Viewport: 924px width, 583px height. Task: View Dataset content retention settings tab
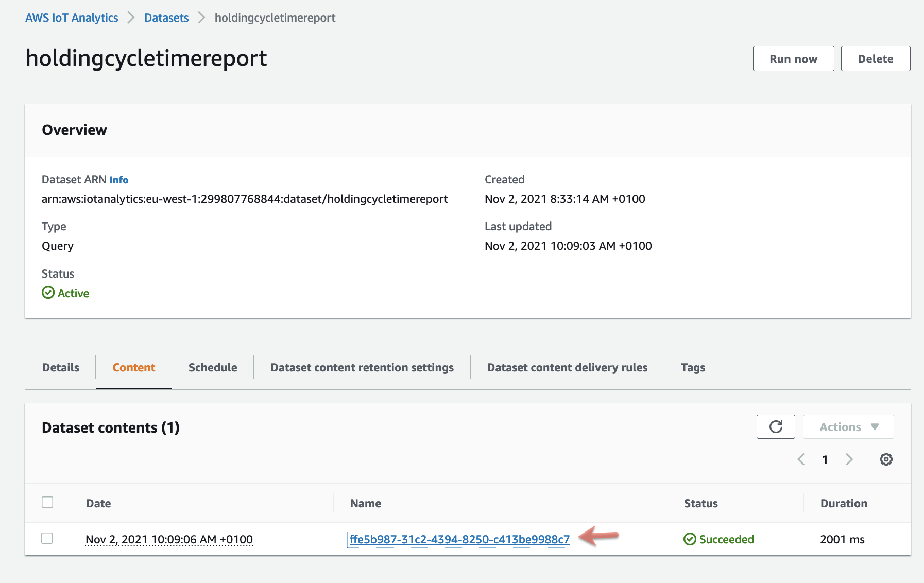[x=362, y=367]
